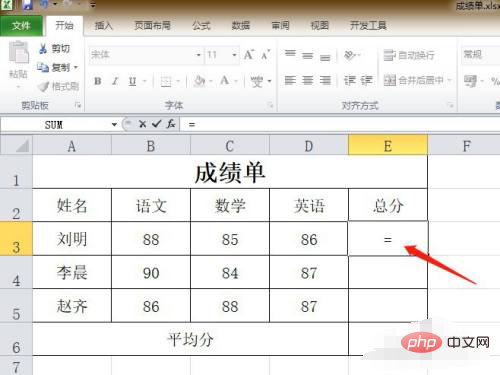
Task: Click the accounting number format icon
Action: [470, 81]
